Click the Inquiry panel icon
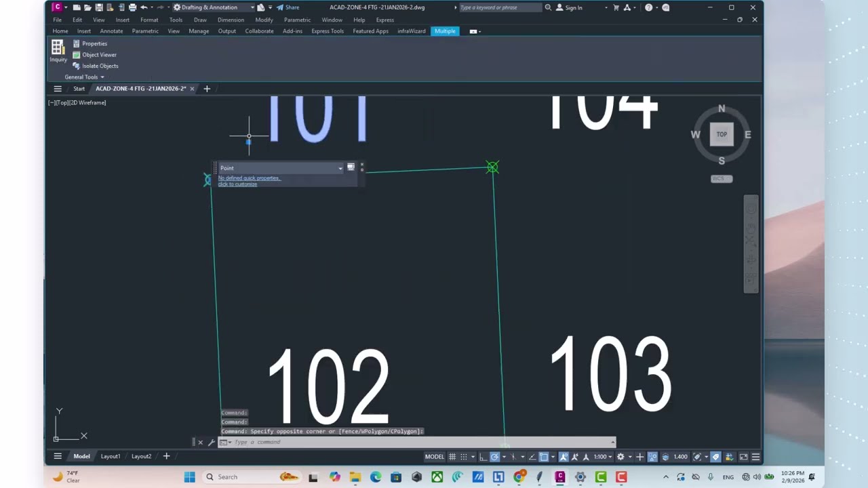The image size is (868, 488). (x=58, y=51)
